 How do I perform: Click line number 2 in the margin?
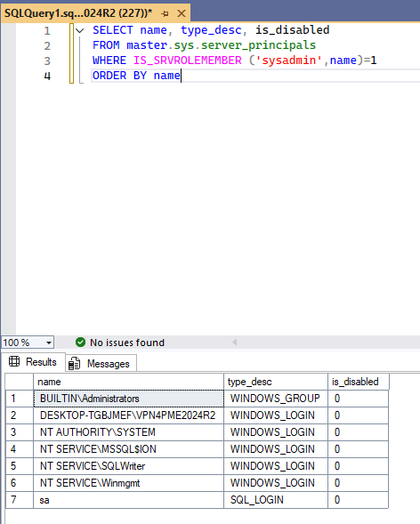tap(47, 45)
